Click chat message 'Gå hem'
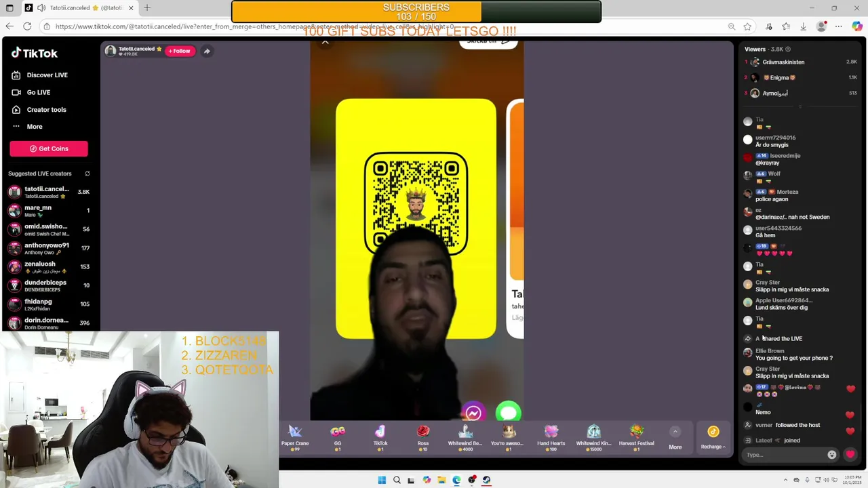The image size is (868, 488). point(765,235)
